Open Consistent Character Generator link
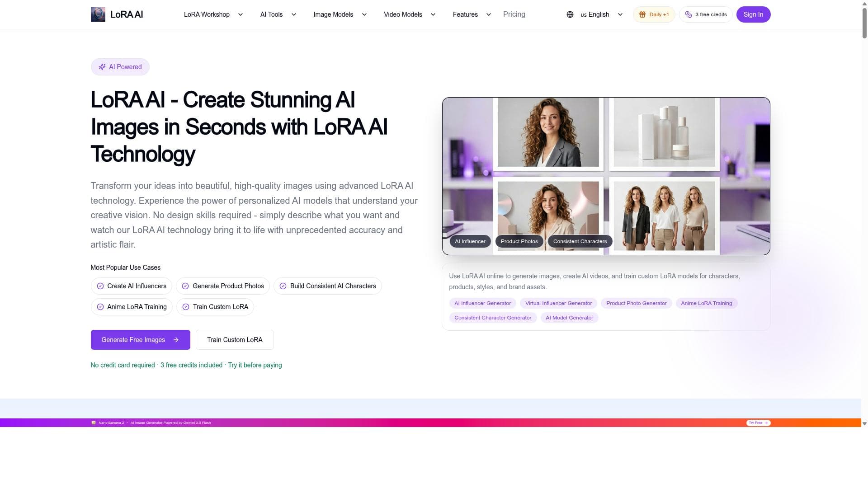The image size is (868, 488). coord(493,318)
